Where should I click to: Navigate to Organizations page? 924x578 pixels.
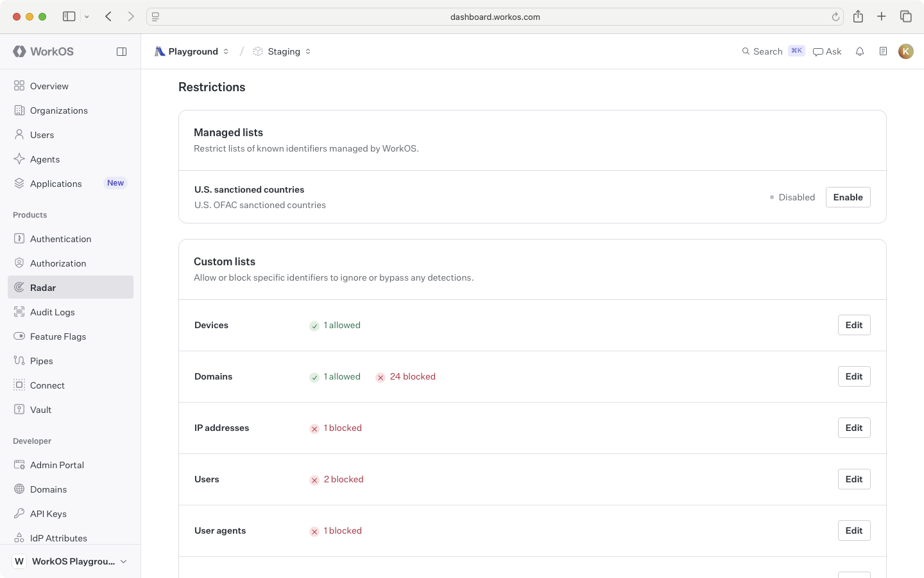[x=71, y=110]
